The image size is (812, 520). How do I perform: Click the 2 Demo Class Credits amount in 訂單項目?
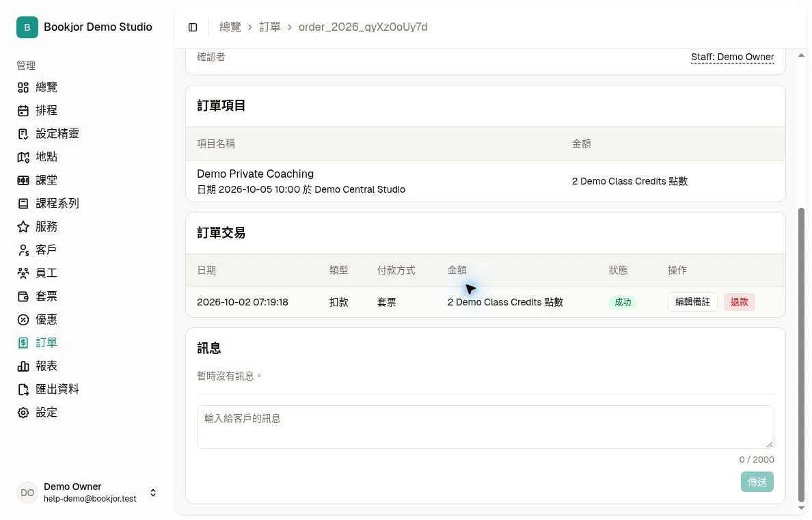coord(630,181)
